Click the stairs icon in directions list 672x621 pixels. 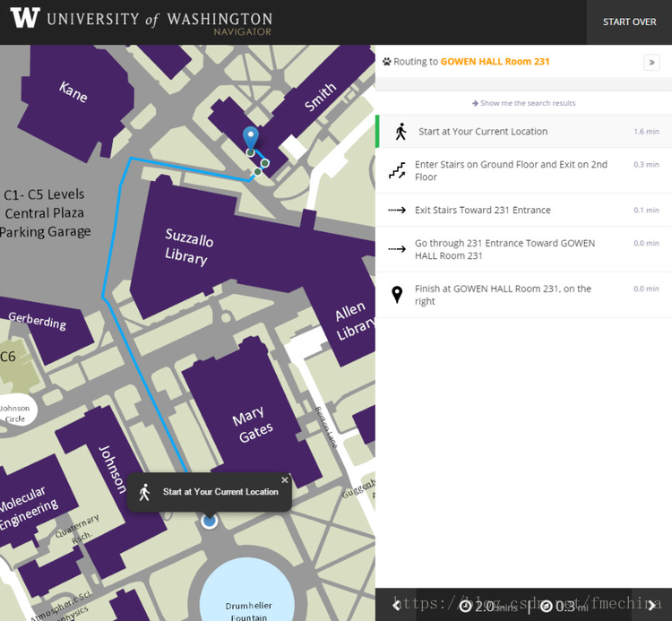coord(397,170)
